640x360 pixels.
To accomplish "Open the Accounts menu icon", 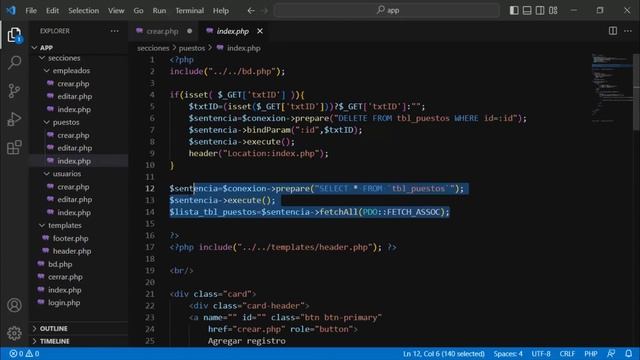I will pyautogui.click(x=14, y=305).
